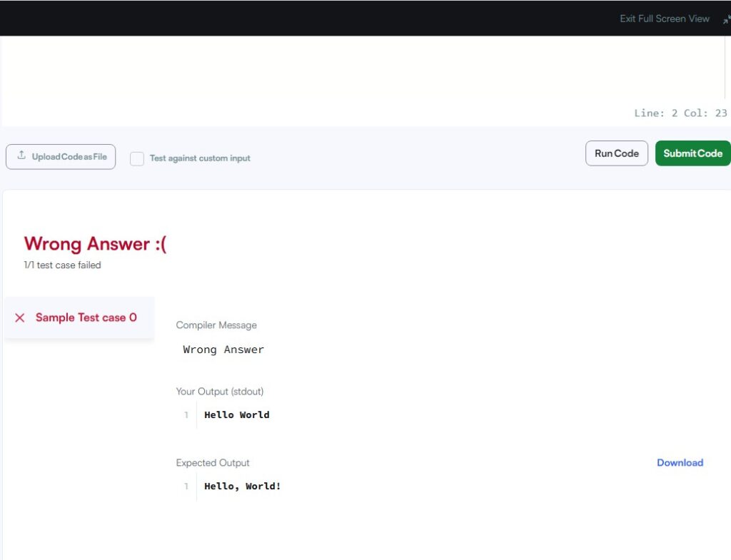This screenshot has height=560, width=731.
Task: Click the Your Output (stdout) label
Action: (219, 391)
